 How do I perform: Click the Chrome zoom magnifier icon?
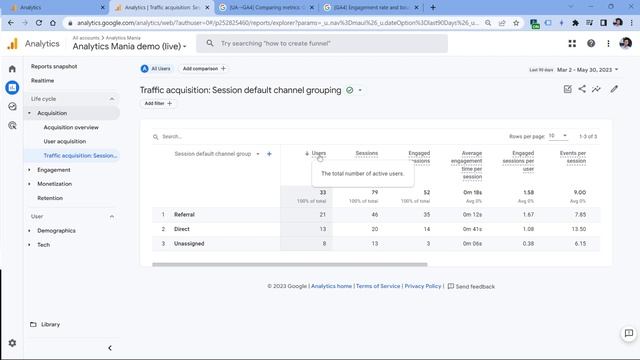click(x=488, y=23)
